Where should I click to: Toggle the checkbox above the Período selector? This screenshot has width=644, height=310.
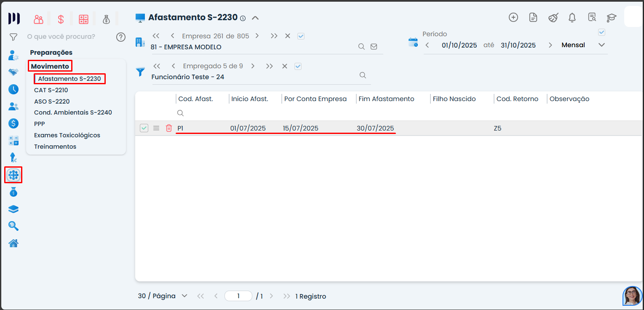(601, 32)
